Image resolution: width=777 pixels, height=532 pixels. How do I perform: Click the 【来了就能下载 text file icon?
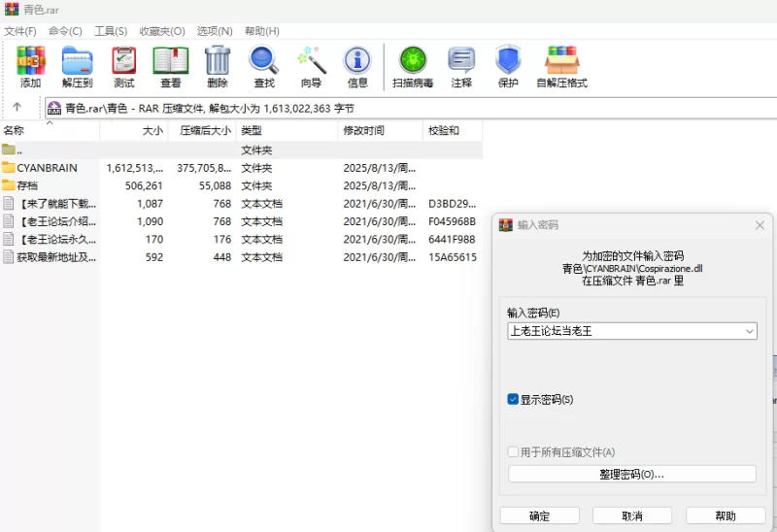point(9,203)
